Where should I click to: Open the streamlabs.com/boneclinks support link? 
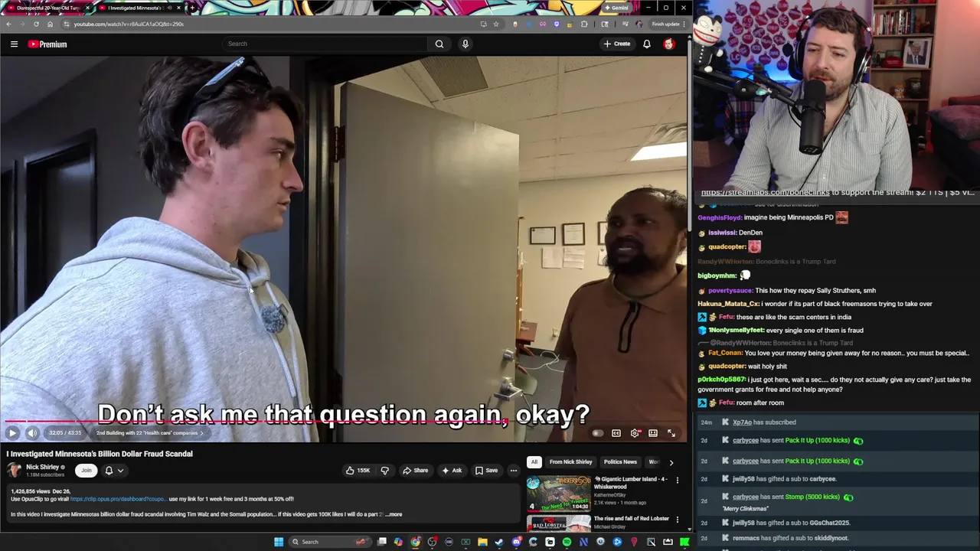[765, 193]
